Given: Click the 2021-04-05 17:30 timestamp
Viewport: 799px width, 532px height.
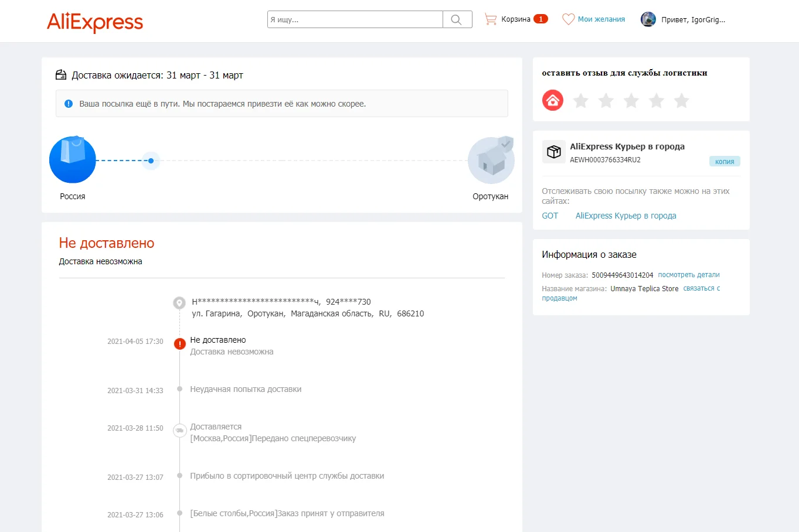Looking at the screenshot, I should point(135,342).
